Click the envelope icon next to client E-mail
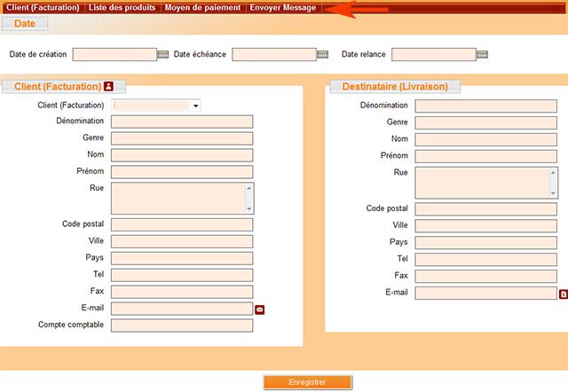The image size is (568, 392). point(260,310)
